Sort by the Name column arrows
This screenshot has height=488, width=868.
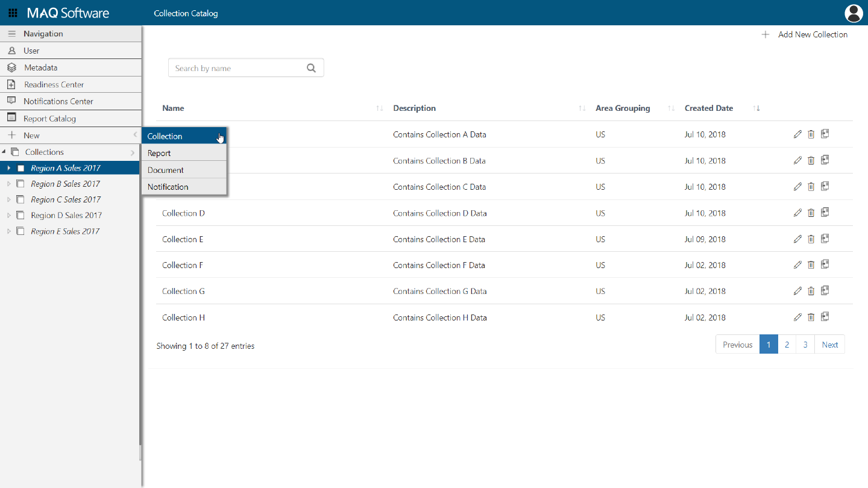click(x=379, y=108)
